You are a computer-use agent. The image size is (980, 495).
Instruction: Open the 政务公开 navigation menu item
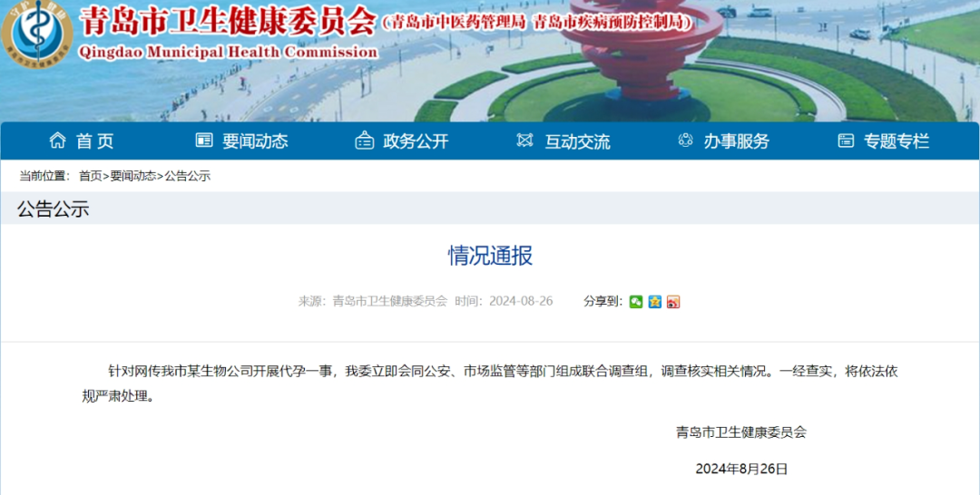coord(416,141)
